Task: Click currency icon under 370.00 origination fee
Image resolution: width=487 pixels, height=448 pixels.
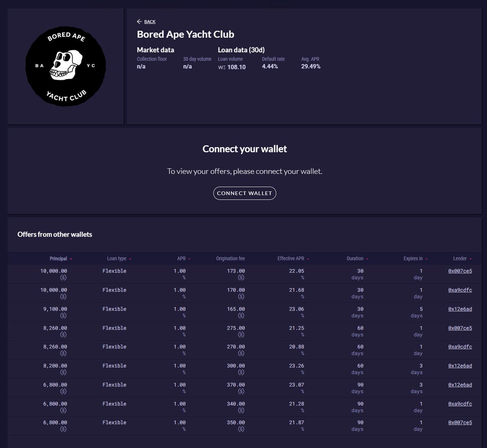Action: (241, 392)
